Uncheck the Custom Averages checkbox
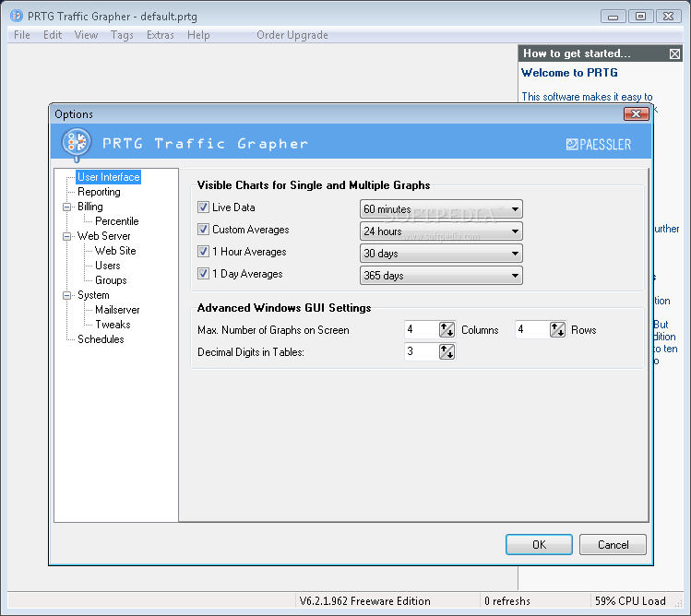Viewport: 691px width, 616px height. tap(203, 229)
